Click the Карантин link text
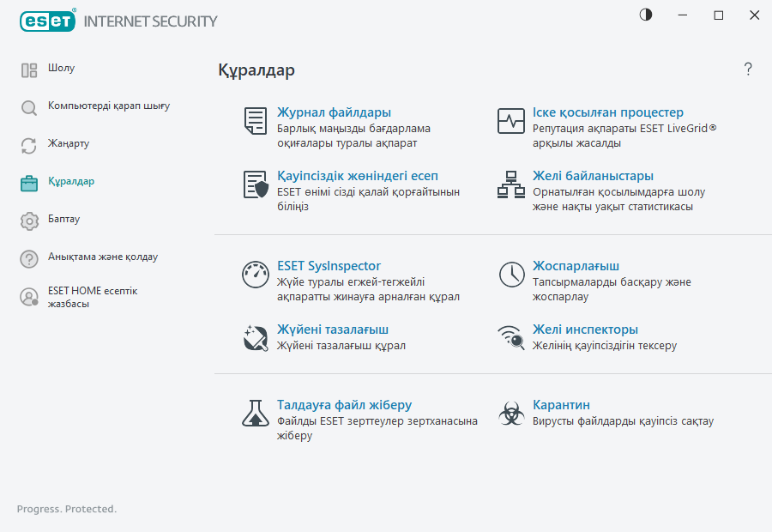772x532 pixels. point(562,404)
